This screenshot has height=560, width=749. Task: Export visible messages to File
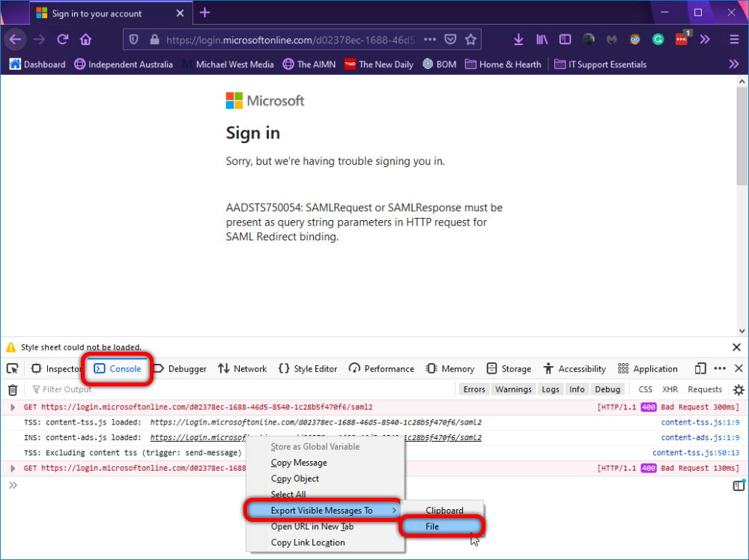click(x=441, y=526)
